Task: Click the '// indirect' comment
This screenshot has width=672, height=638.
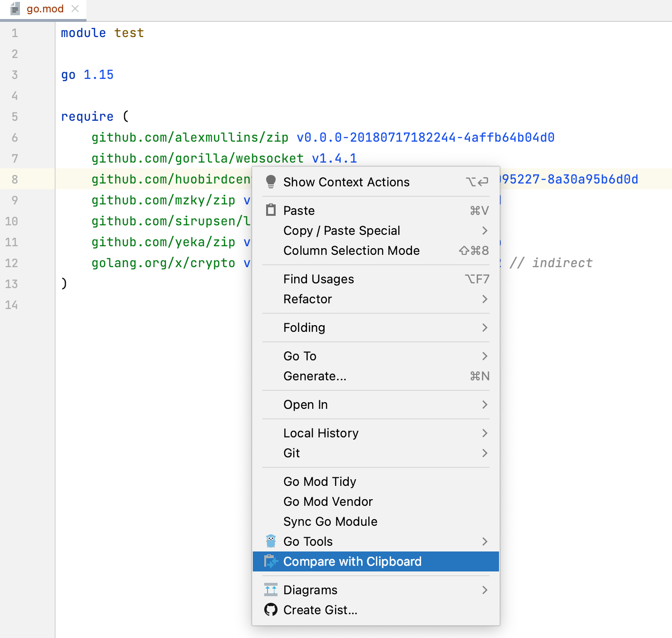Action: pos(551,263)
